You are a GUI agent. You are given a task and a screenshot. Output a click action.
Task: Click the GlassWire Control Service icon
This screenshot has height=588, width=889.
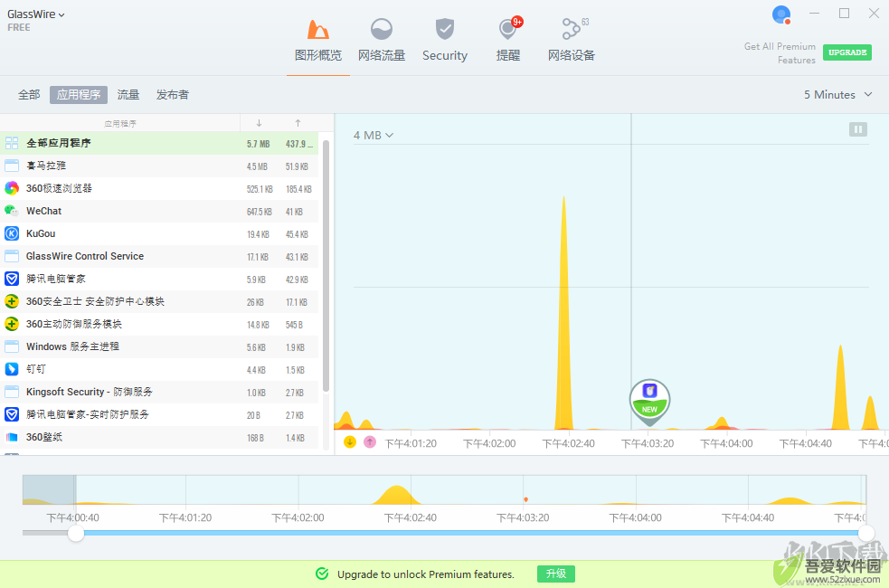tap(12, 256)
